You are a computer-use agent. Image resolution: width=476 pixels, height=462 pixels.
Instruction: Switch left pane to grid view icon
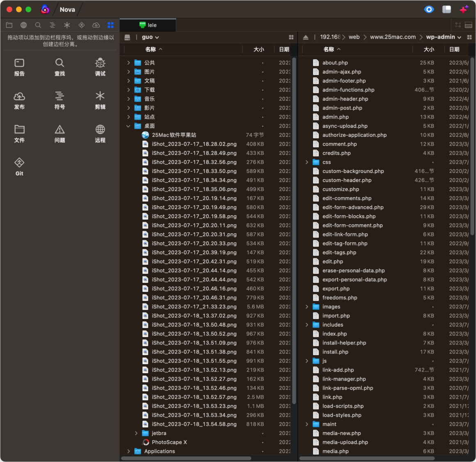[291, 37]
